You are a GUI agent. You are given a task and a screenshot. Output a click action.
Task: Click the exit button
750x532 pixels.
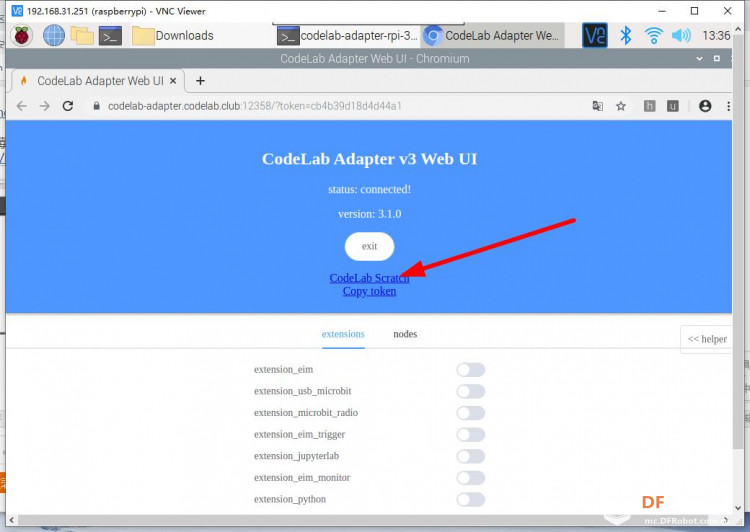[x=369, y=246]
